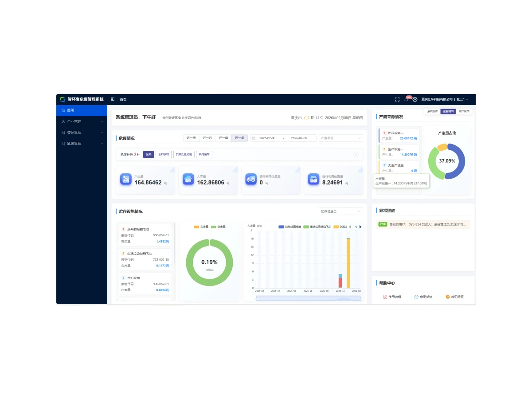Screen dimensions: 532x399
Task: Open the 尊敬的用户 abnormal reminder message
Action: (423, 224)
